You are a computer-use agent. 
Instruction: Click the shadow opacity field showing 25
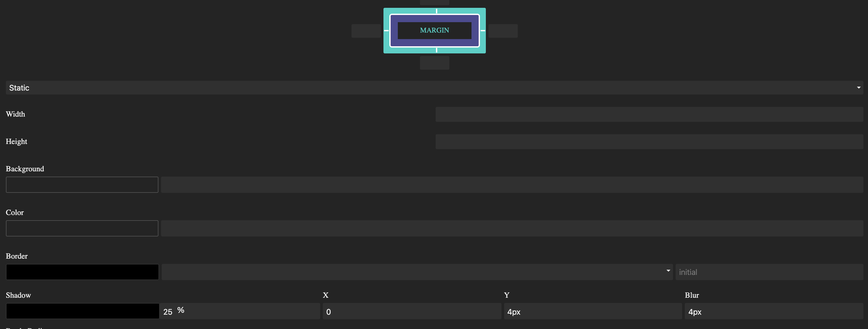(239, 311)
